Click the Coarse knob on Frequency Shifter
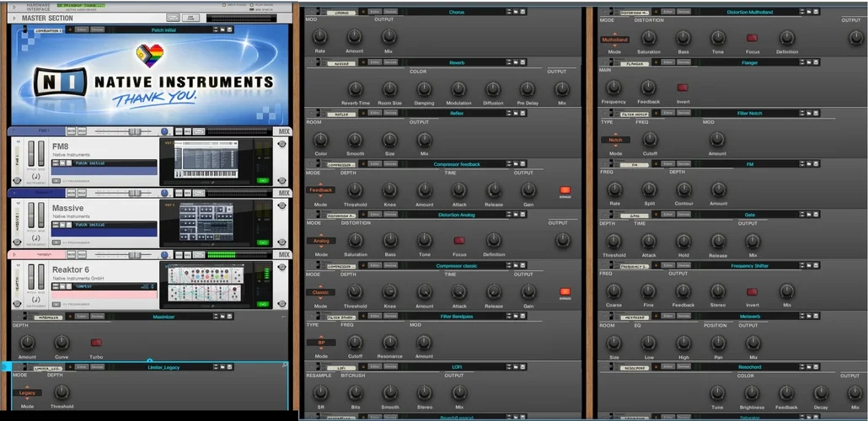 (x=613, y=291)
